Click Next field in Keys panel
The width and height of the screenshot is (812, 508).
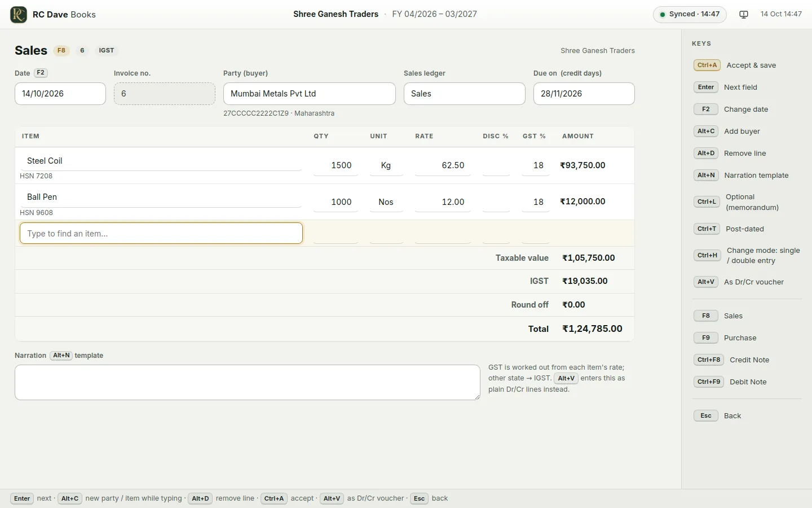[748, 87]
